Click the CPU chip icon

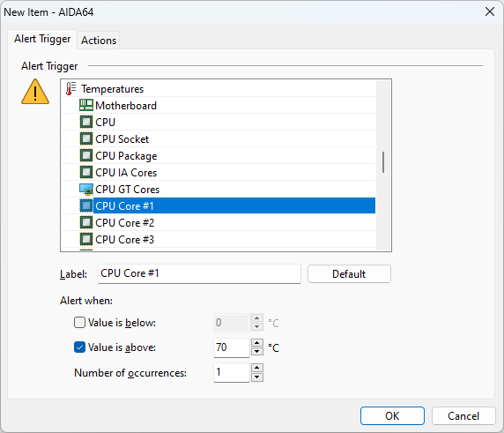86,122
